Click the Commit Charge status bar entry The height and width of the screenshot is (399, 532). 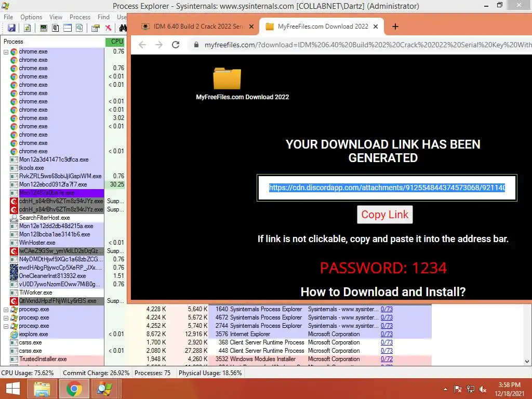click(96, 373)
